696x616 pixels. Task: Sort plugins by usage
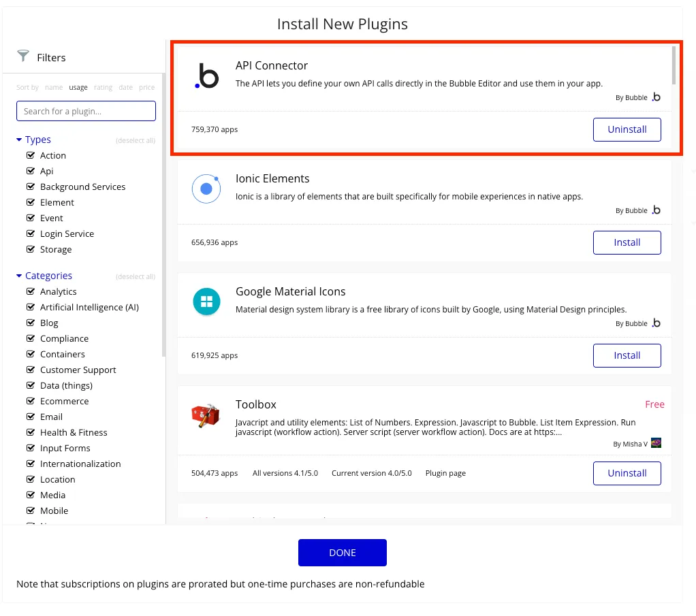click(78, 87)
